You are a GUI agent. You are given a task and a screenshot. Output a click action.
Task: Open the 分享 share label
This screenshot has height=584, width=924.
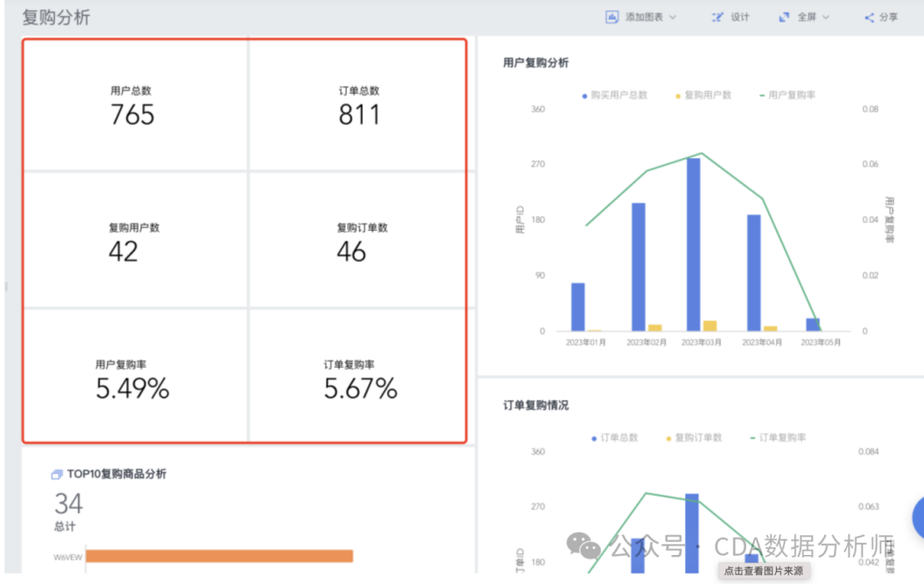click(889, 17)
